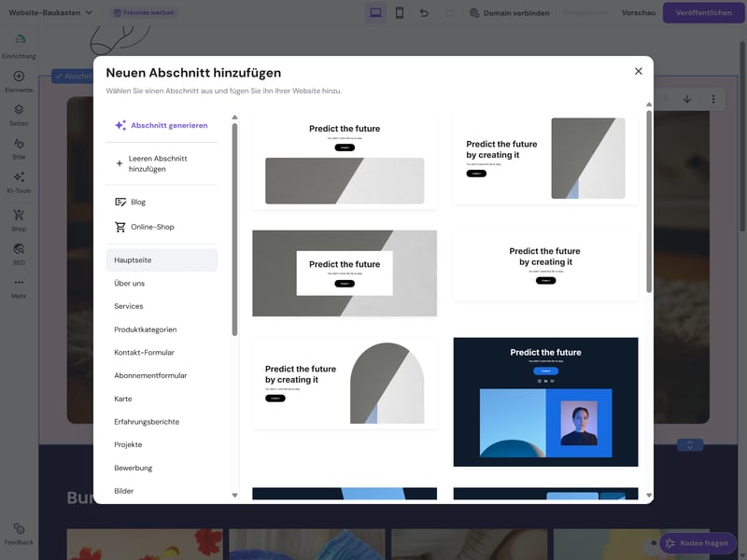This screenshot has width=747, height=560.
Task: Switch to desktop view mode
Action: [x=375, y=13]
